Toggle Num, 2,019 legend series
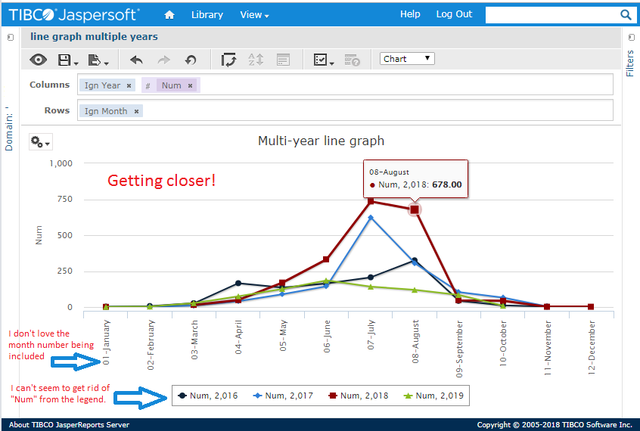640x431 pixels. point(434,395)
